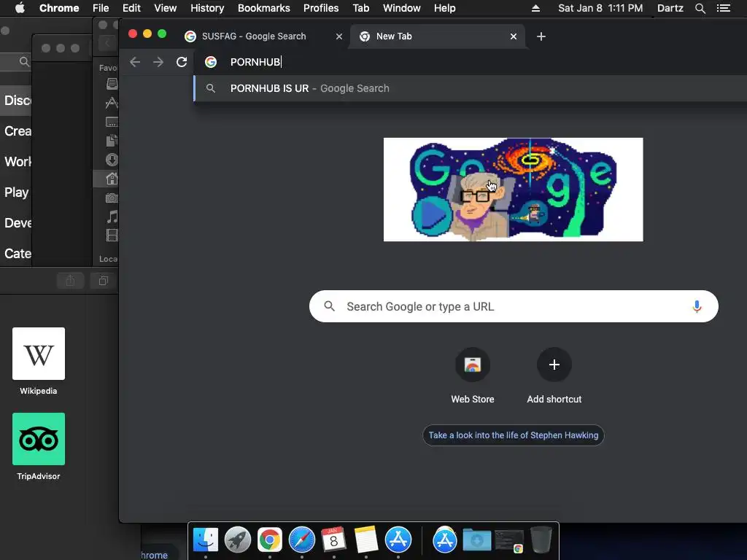Click Chrome's forward navigation arrow

[x=158, y=62]
